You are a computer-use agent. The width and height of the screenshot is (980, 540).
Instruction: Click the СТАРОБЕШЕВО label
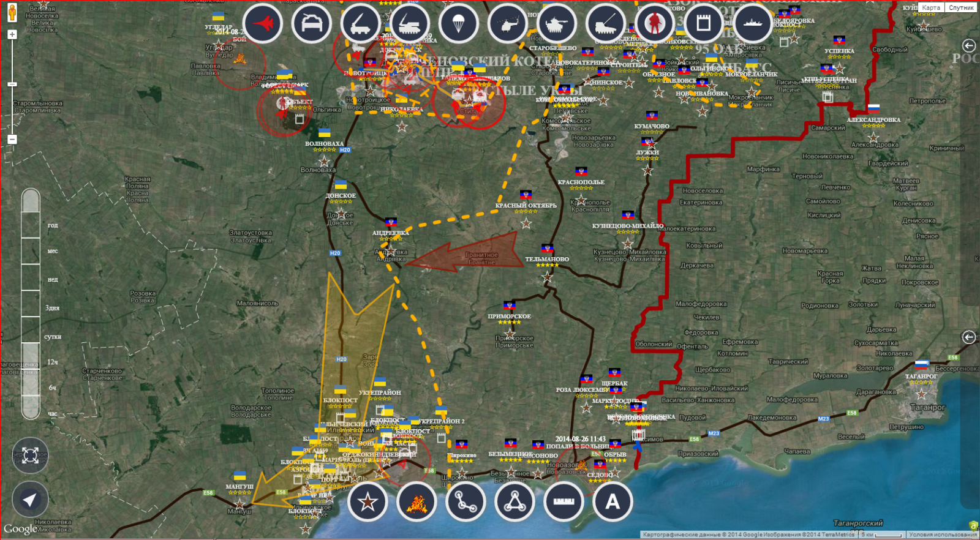pyautogui.click(x=553, y=48)
